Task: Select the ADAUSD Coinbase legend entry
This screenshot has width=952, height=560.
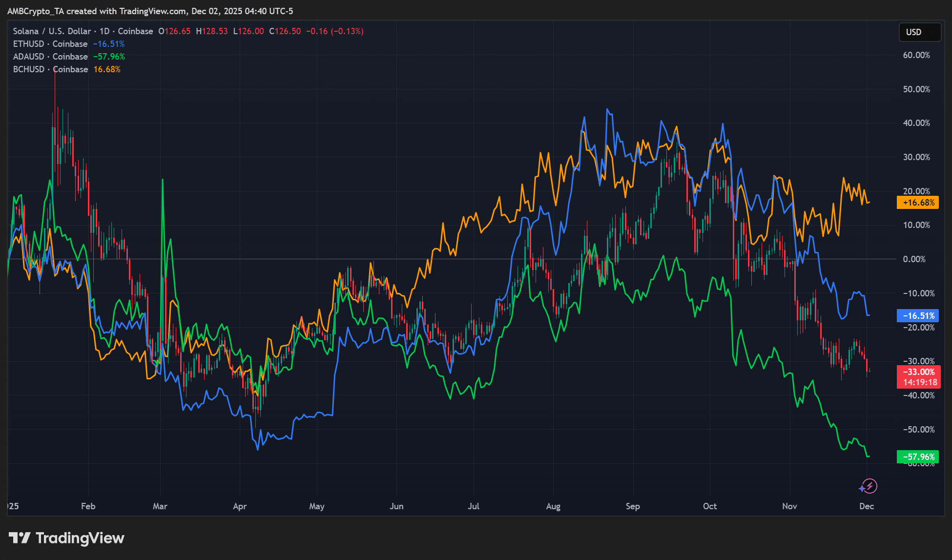Action: [50, 57]
